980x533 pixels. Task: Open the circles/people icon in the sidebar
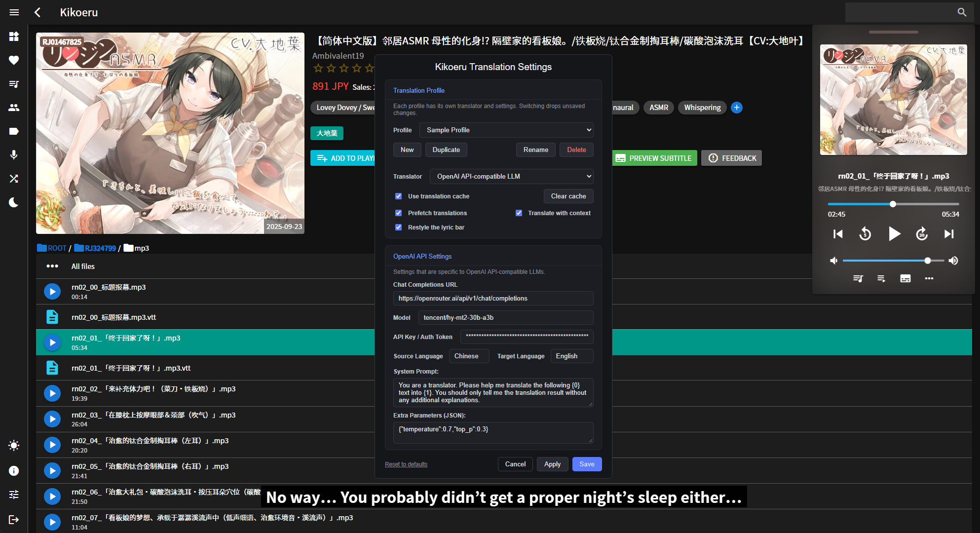pos(14,108)
